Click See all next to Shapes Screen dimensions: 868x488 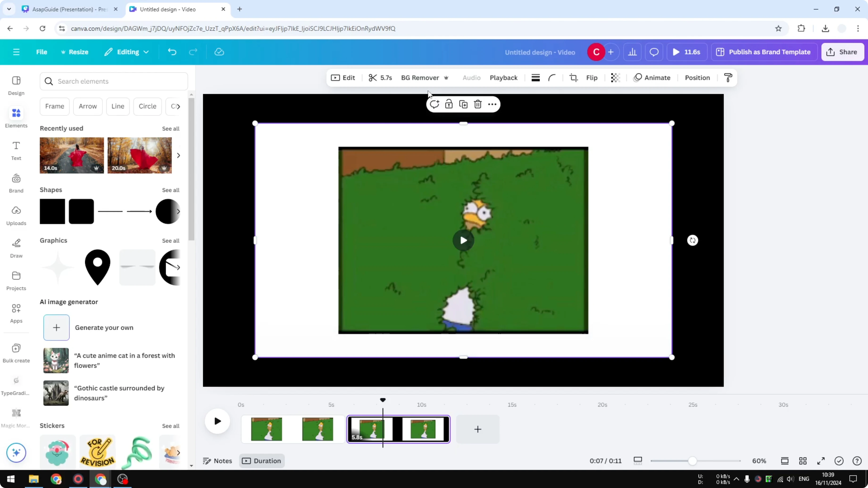171,190
